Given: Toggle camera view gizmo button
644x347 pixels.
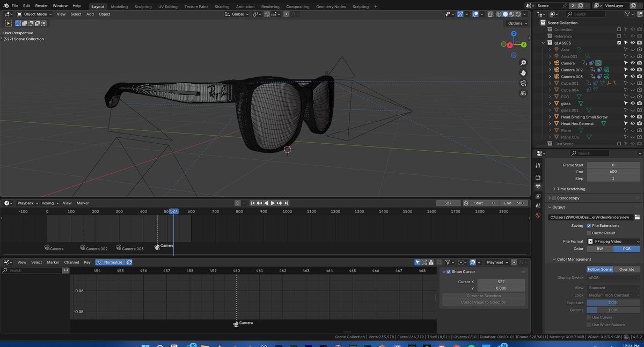Looking at the screenshot, I should (x=523, y=83).
